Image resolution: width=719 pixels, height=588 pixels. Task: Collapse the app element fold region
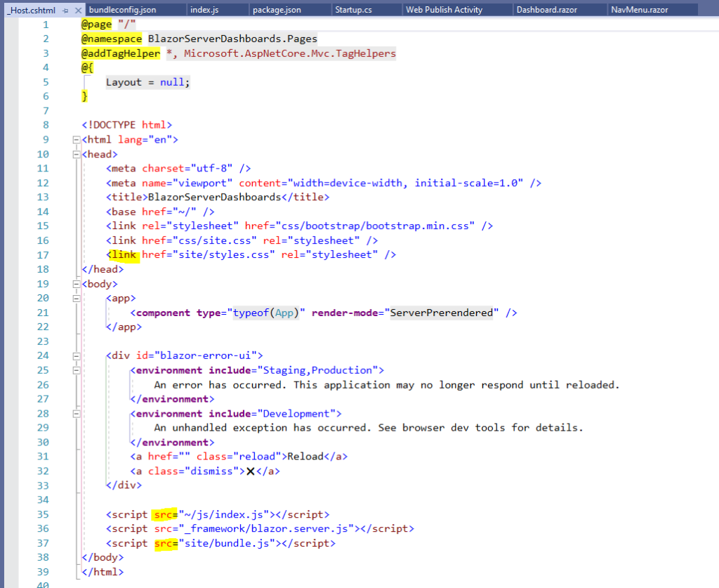tap(76, 298)
